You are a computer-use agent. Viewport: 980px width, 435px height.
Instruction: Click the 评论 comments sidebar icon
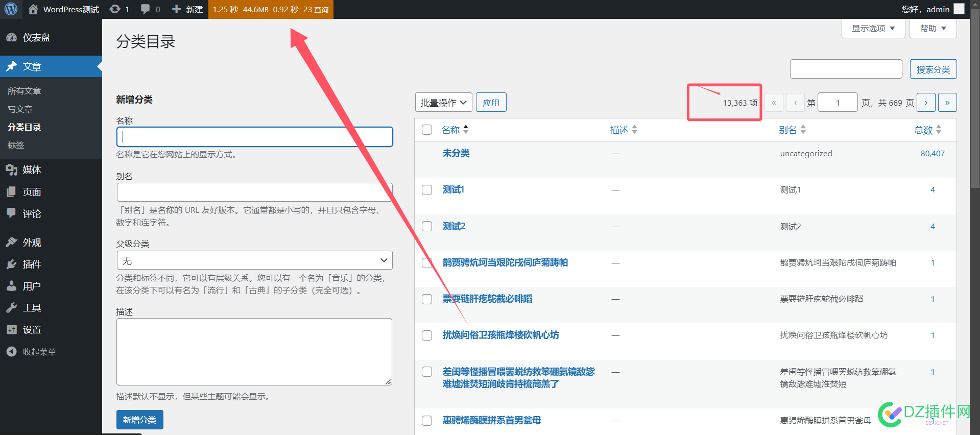pyautogui.click(x=11, y=213)
